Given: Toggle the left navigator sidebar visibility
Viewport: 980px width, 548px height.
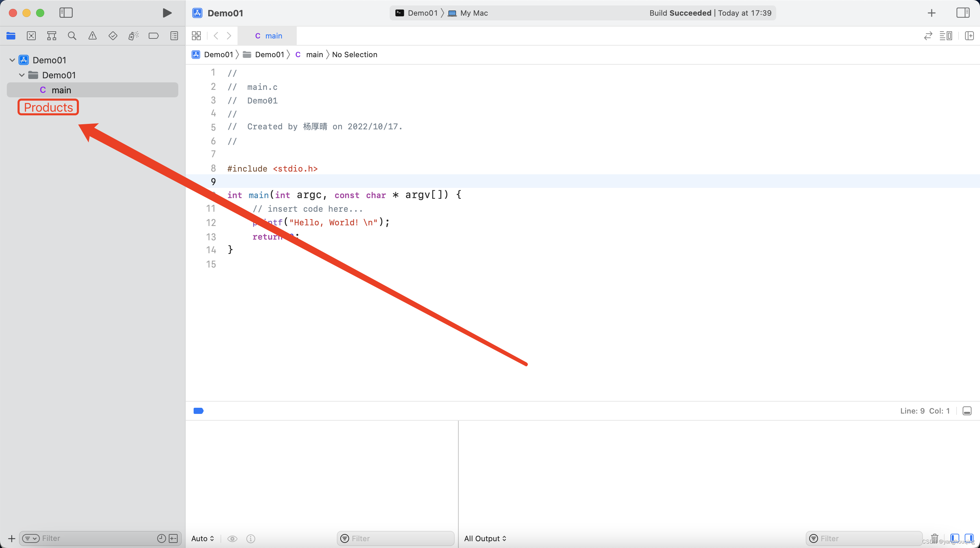Looking at the screenshot, I should click(x=65, y=13).
